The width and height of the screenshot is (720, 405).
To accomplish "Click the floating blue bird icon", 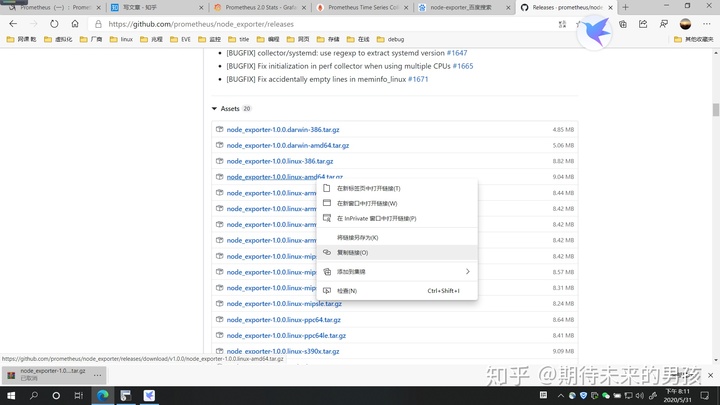I will tap(595, 31).
